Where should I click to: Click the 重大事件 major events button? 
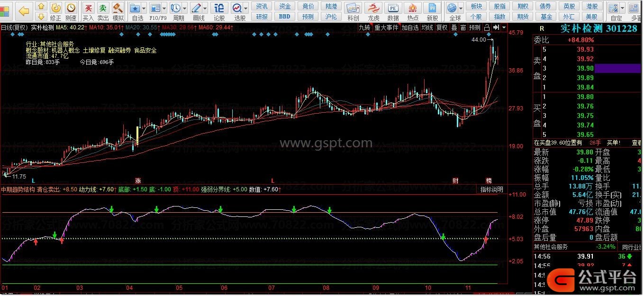(386, 27)
